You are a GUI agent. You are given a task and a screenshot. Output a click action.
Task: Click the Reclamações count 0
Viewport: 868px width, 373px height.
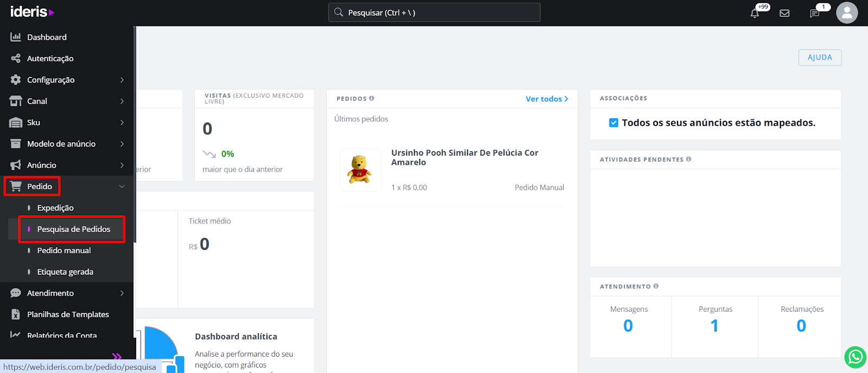[801, 326]
